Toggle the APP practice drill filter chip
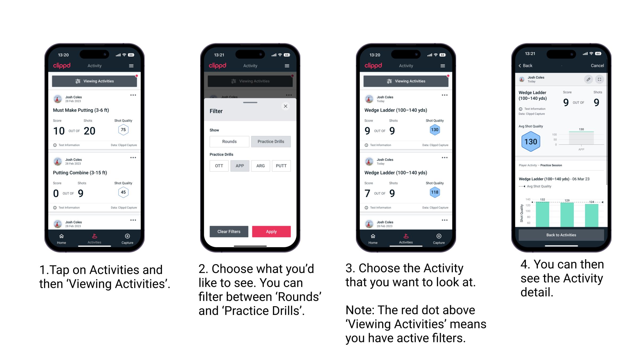This screenshot has width=644, height=346. [240, 166]
